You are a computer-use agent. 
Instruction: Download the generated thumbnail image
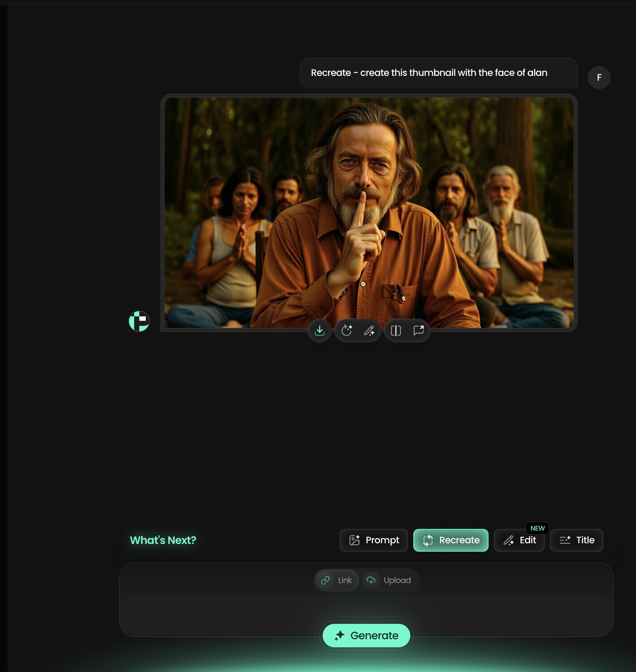point(319,330)
